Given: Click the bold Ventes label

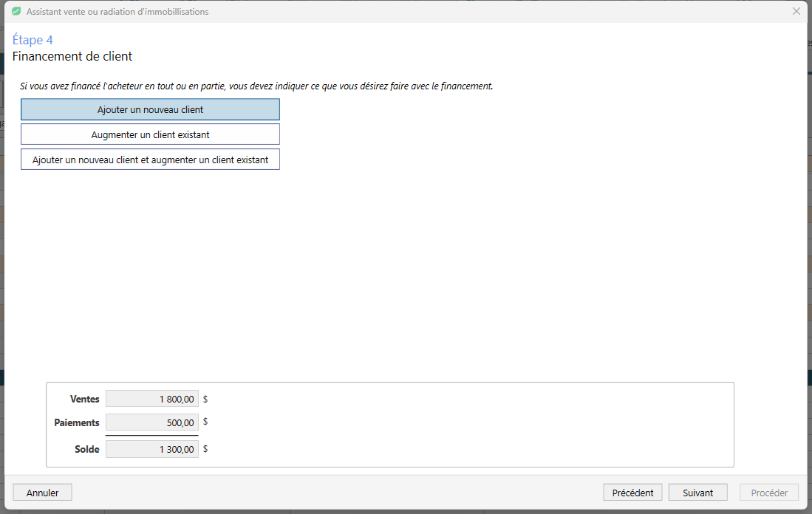Looking at the screenshot, I should [84, 399].
